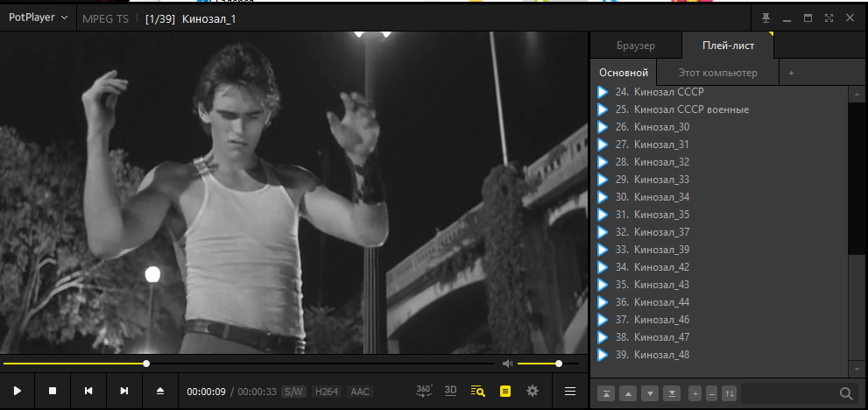868x410 pixels.
Task: Move selected item to top of playlist
Action: 607,394
